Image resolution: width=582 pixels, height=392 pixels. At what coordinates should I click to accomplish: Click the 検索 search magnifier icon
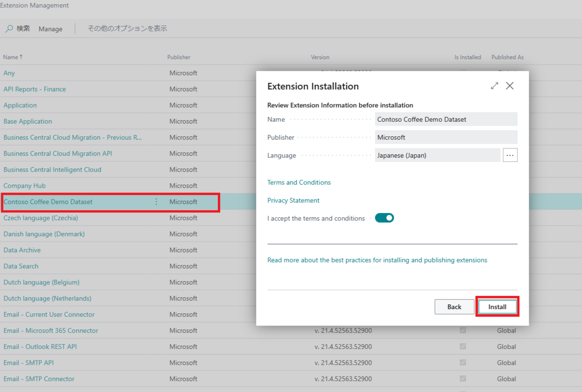[9, 29]
